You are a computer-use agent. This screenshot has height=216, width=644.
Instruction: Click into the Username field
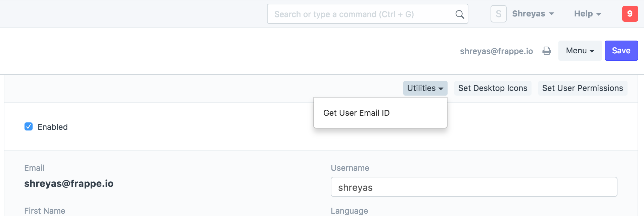[x=473, y=187]
